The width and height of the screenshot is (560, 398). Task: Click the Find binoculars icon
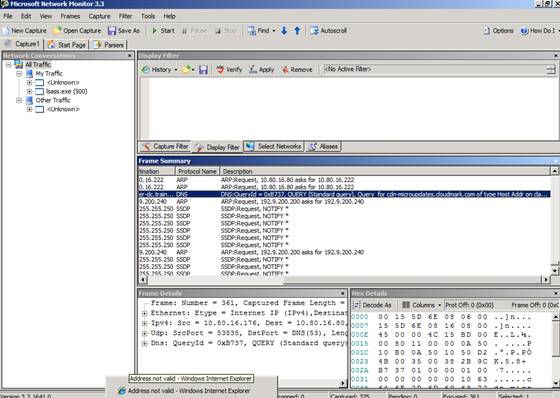[251, 31]
